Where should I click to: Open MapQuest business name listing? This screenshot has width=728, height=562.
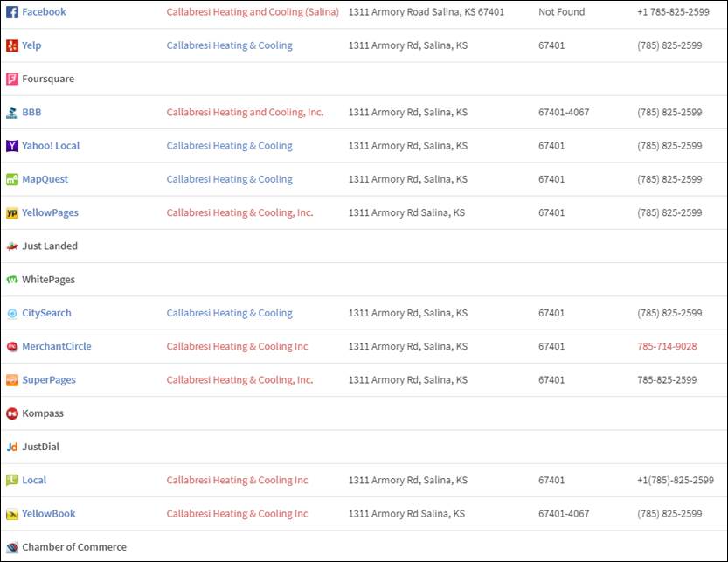coord(229,179)
